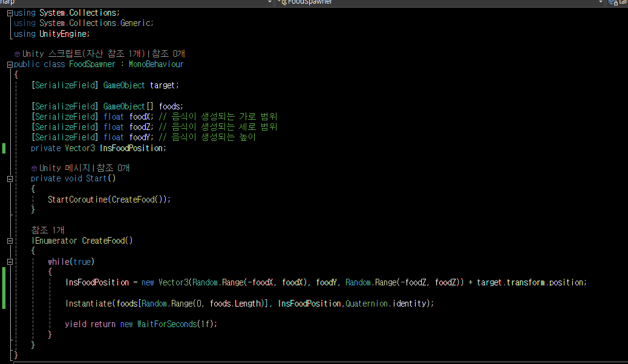Screen dimensions: 628x364
Task: Collapse the using directives block
Action: (x=10, y=13)
